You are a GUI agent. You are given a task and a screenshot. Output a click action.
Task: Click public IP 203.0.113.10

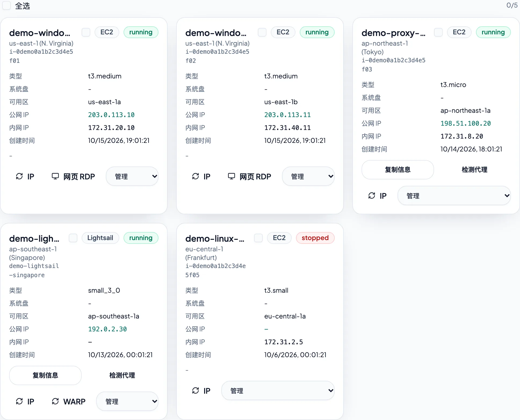coord(111,115)
